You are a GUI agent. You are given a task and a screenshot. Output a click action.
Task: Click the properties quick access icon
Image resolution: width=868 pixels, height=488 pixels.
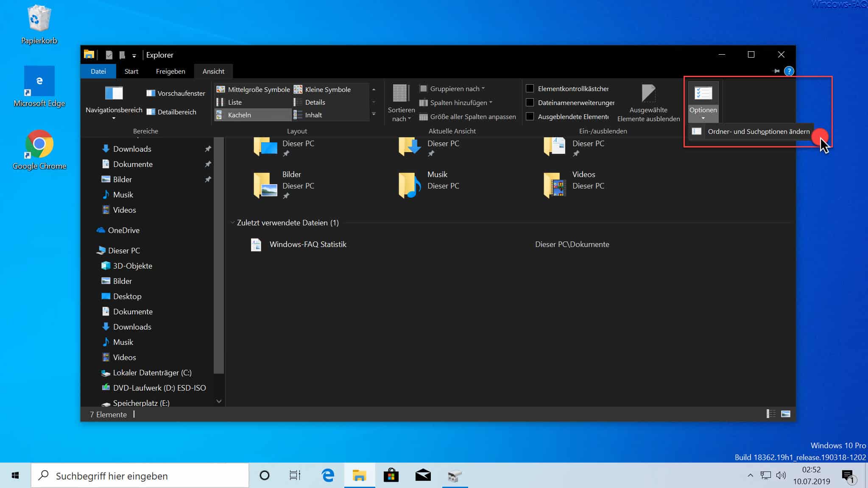109,55
